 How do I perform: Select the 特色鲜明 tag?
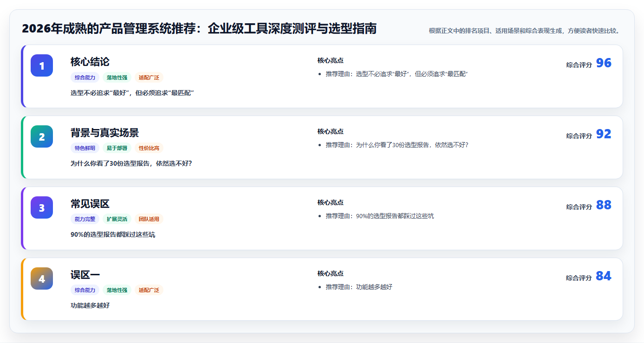tap(85, 149)
